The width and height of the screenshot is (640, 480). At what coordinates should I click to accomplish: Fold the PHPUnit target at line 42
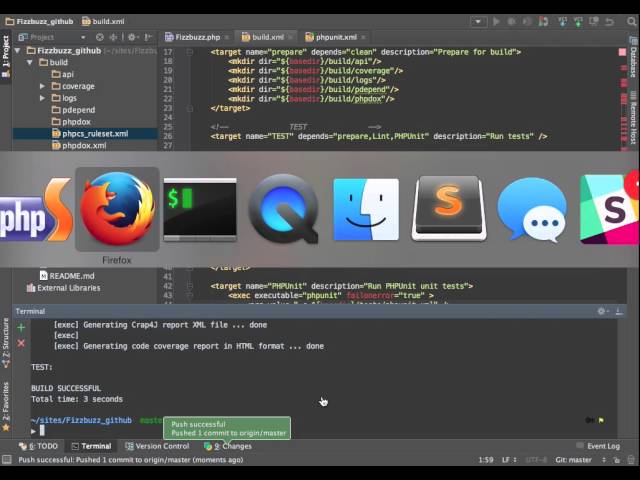(190, 286)
